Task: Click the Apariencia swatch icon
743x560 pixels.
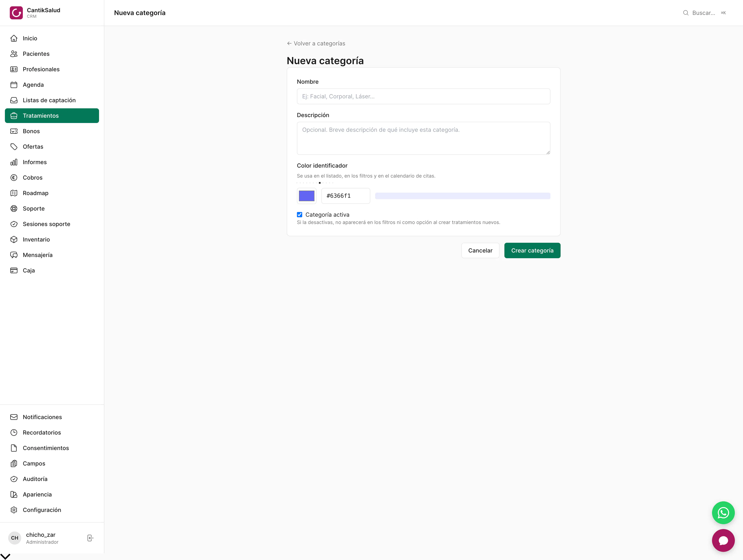Action: tap(14, 494)
